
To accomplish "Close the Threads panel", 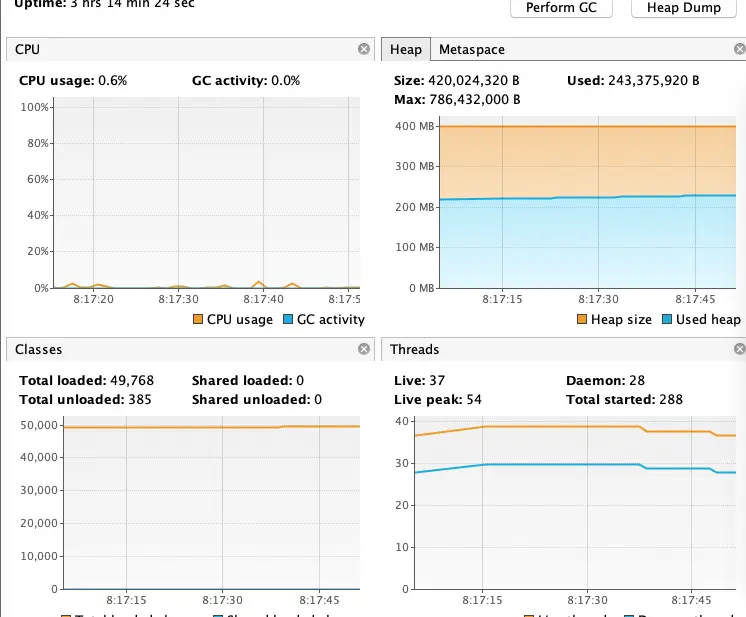I will [x=739, y=349].
